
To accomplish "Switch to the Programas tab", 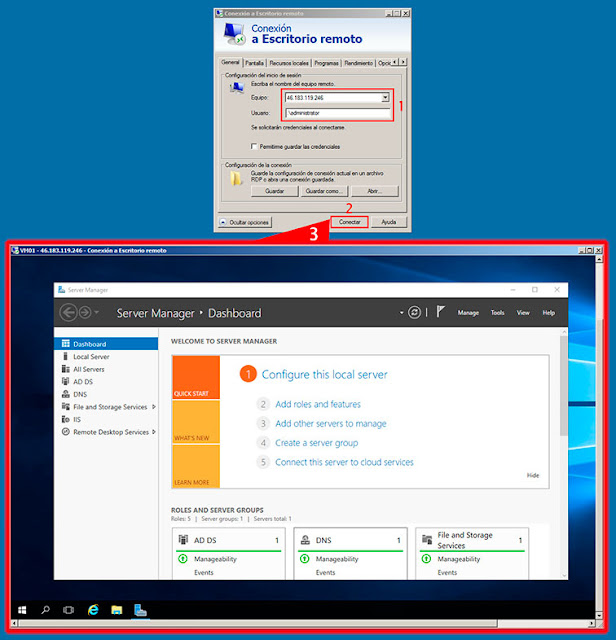I will click(x=326, y=63).
